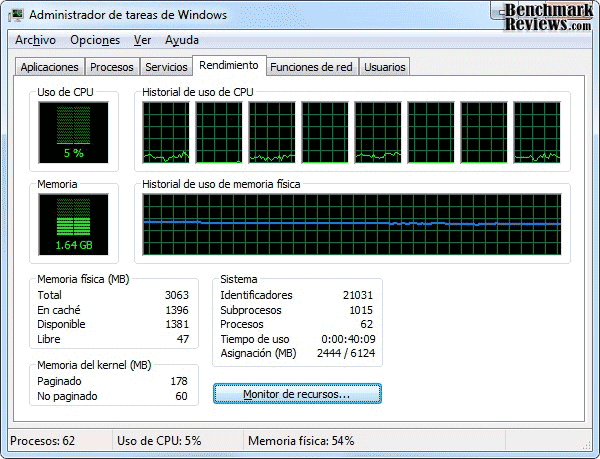The height and width of the screenshot is (459, 600).
Task: Switch to the Procesos tab
Action: 112,67
